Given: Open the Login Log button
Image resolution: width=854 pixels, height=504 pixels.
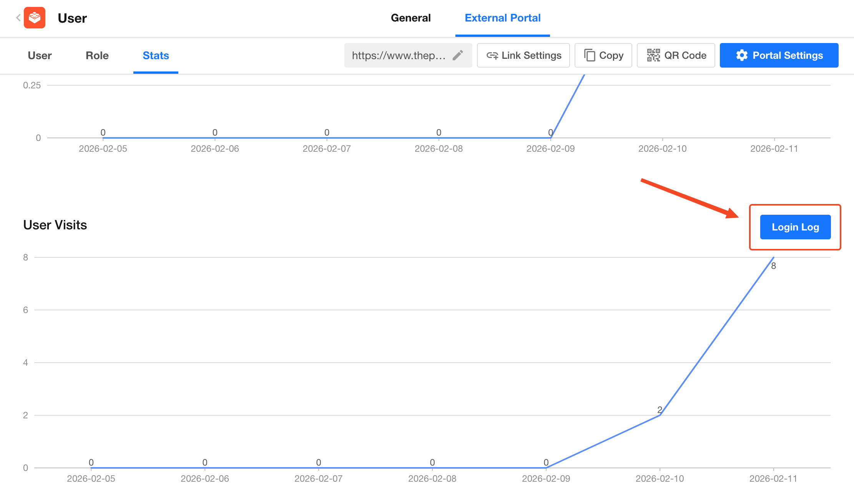Looking at the screenshot, I should [795, 227].
